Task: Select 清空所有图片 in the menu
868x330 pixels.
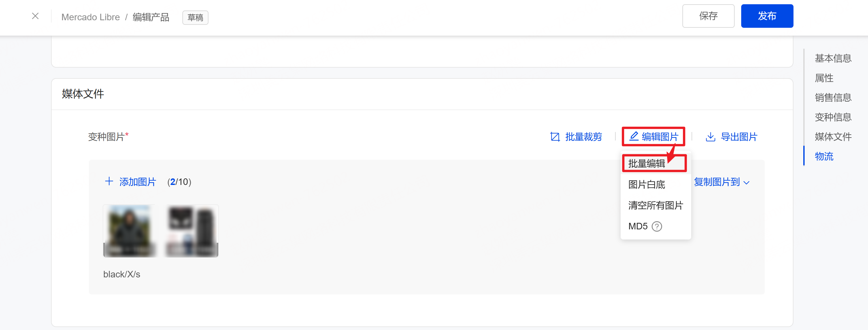Action: pos(655,206)
